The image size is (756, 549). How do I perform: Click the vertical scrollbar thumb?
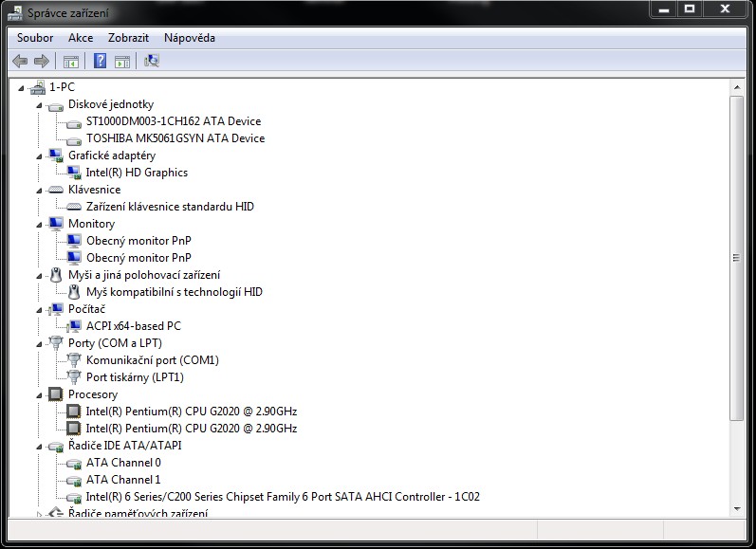(736, 258)
